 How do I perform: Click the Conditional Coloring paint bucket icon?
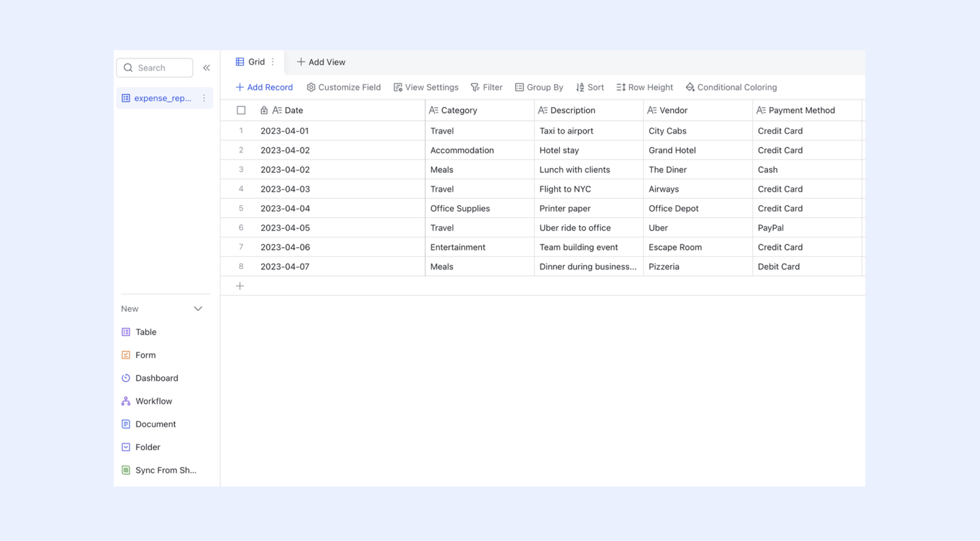tap(690, 87)
